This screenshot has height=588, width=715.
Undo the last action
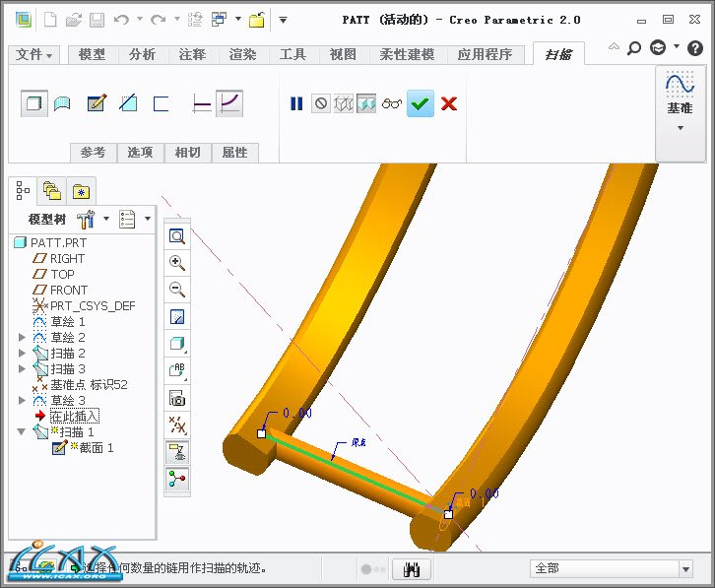click(x=121, y=20)
